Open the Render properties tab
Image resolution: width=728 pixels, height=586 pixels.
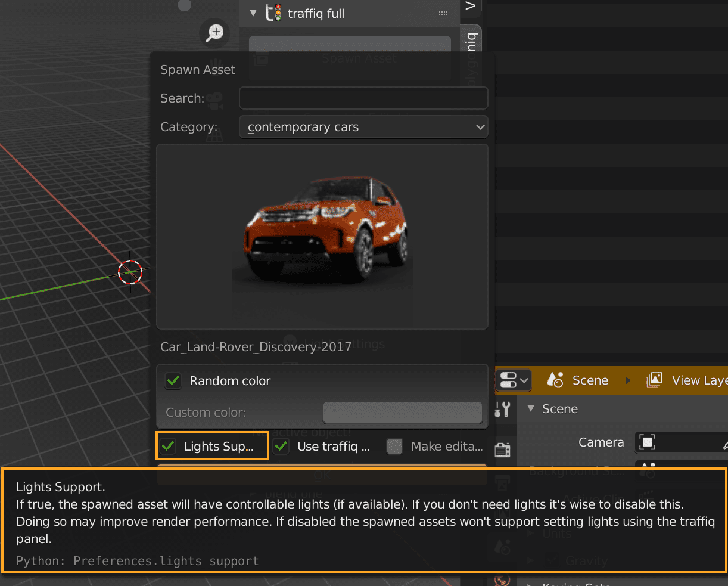503,449
